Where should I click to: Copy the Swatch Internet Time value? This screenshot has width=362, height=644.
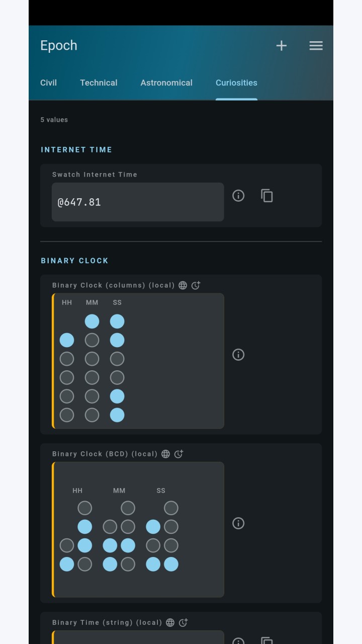point(267,196)
